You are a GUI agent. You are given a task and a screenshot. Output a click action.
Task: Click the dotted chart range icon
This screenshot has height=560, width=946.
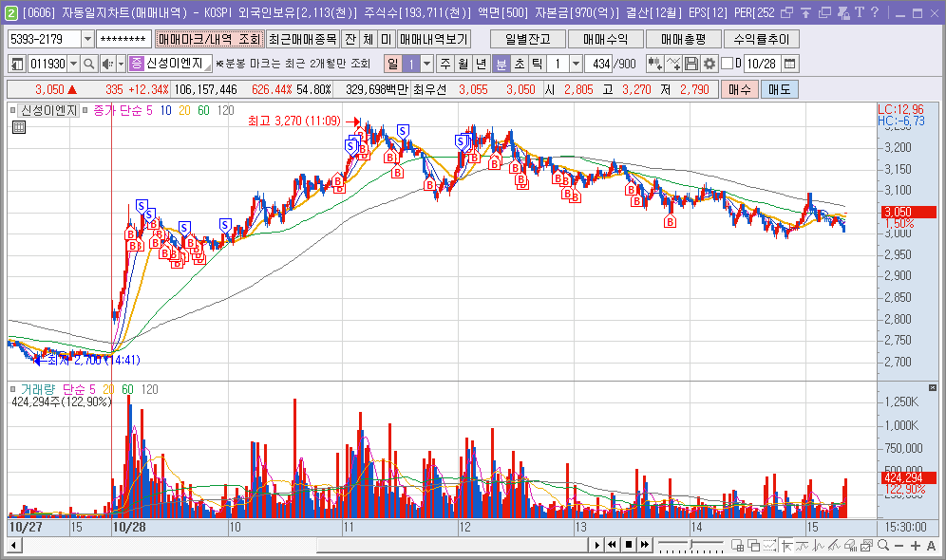click(770, 546)
